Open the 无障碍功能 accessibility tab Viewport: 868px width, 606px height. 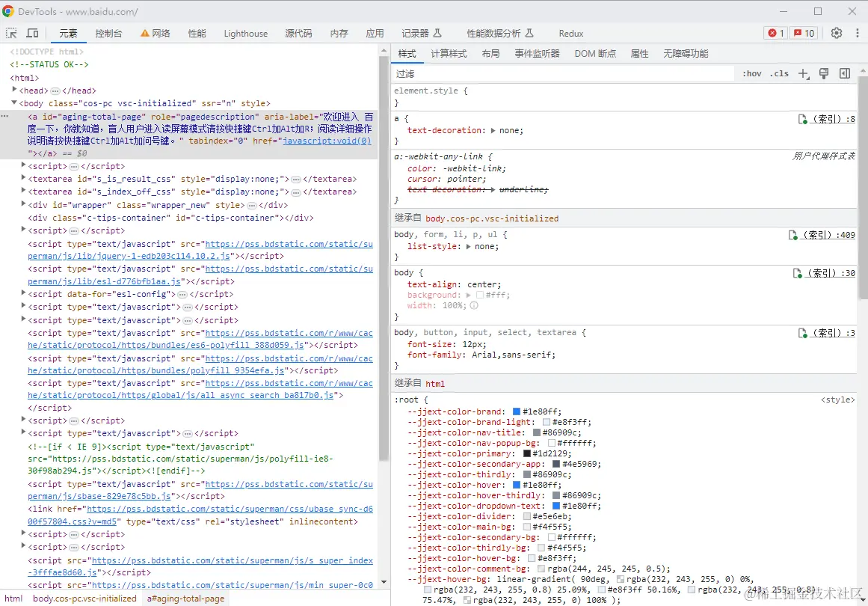(x=686, y=53)
